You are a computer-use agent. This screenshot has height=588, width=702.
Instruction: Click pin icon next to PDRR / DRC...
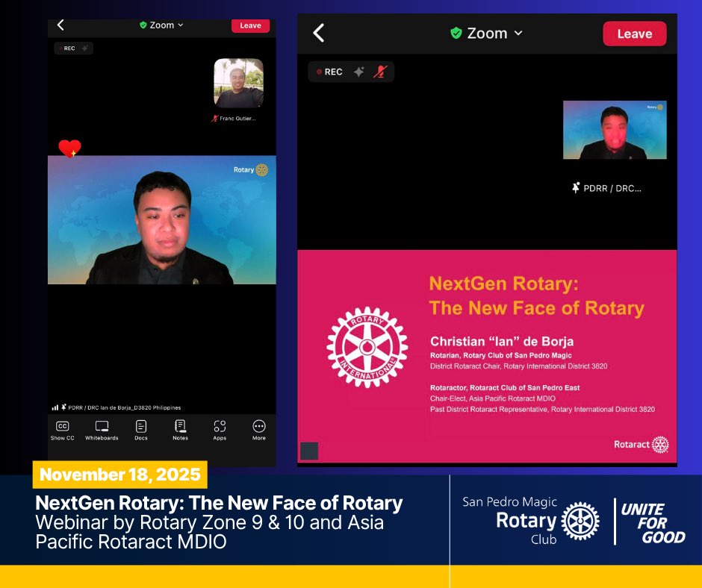[576, 188]
